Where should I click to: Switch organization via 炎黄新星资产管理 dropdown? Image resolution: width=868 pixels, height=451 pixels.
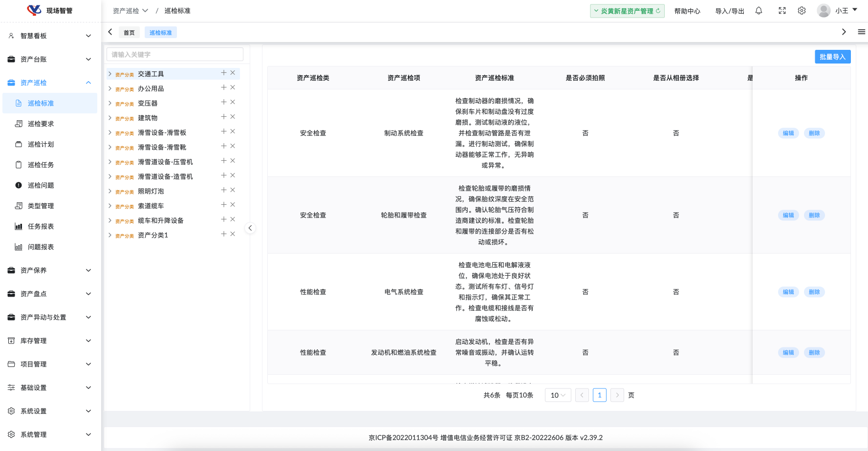coord(627,11)
